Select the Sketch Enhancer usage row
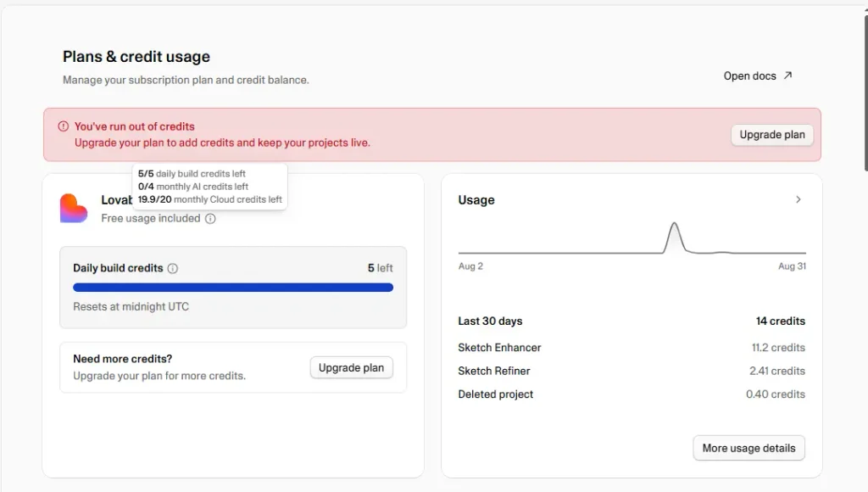 click(631, 348)
